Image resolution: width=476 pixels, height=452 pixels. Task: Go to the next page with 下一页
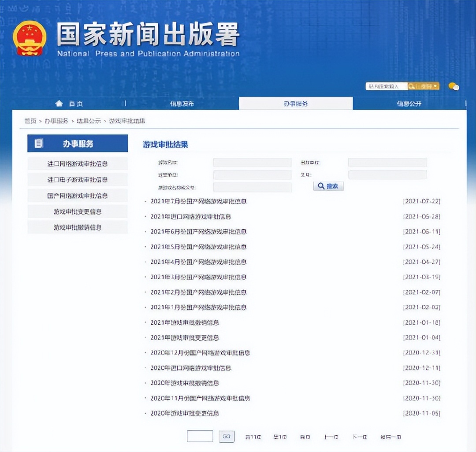(360, 437)
